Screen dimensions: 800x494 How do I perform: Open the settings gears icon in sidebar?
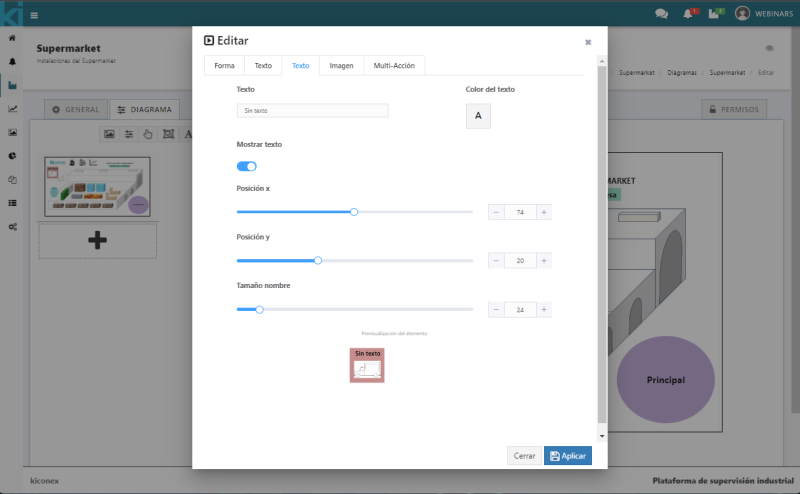click(12, 227)
